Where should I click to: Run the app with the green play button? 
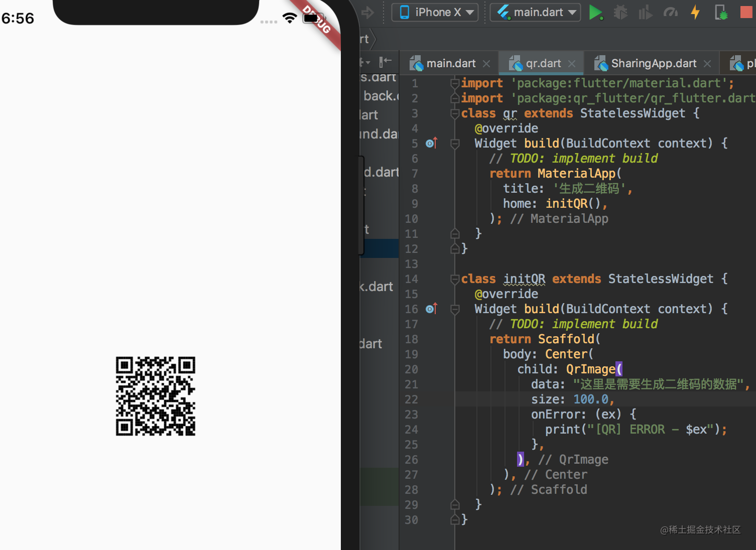pos(595,13)
